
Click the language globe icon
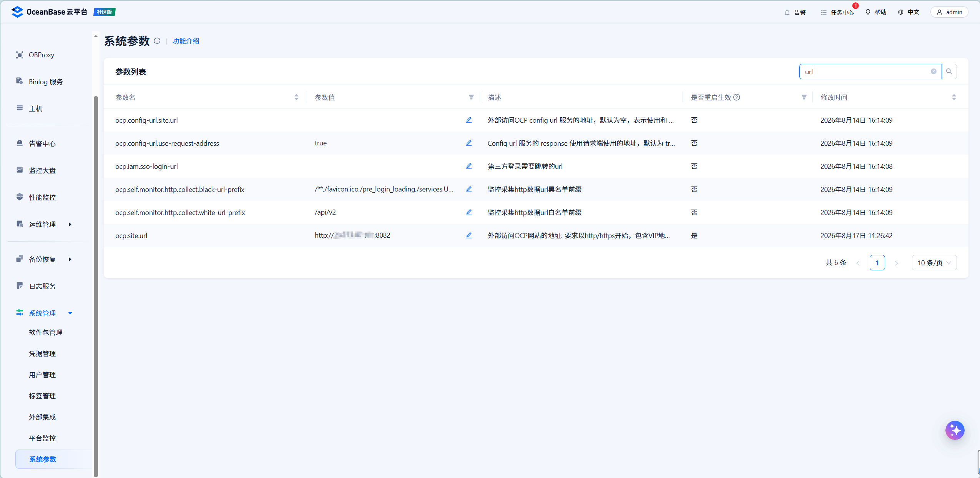coord(900,12)
